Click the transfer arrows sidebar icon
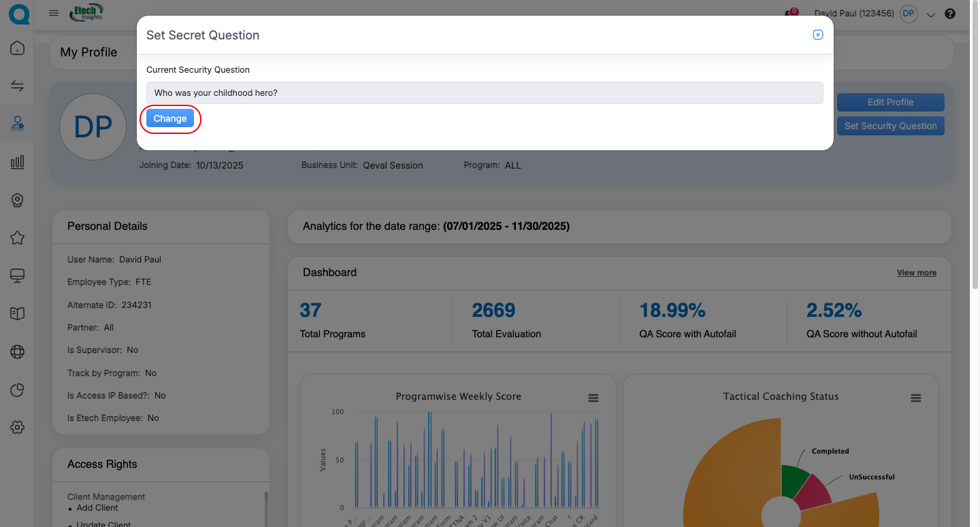Image resolution: width=980 pixels, height=527 pixels. 18,86
